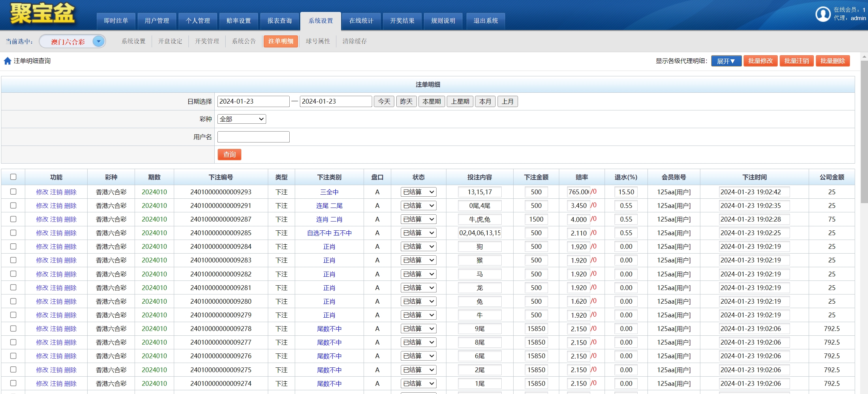Switch to the 开奖管理 sub-tab
This screenshot has width=868, height=394.
click(207, 41)
